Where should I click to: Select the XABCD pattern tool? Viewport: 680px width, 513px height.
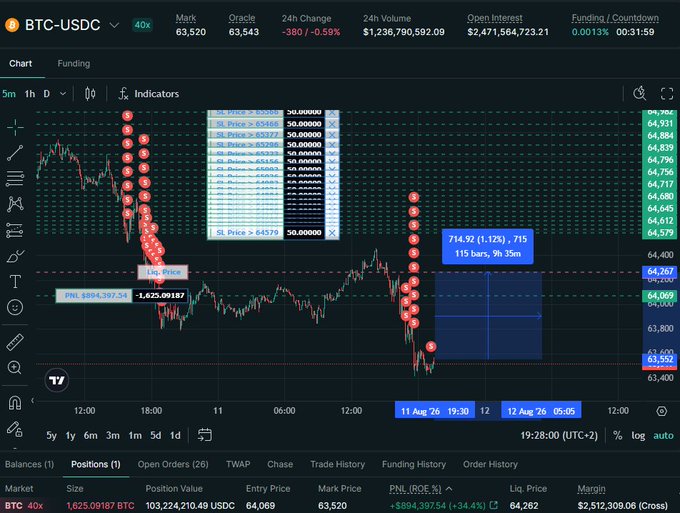coord(15,204)
